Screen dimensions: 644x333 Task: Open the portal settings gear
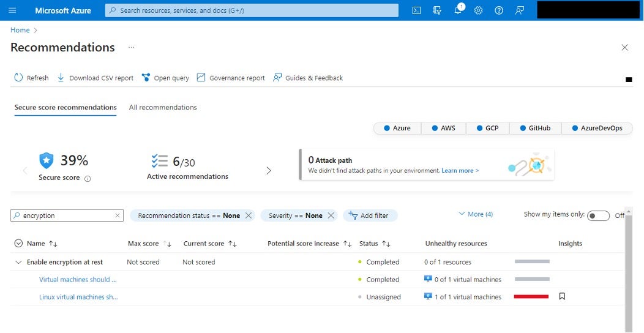point(479,10)
